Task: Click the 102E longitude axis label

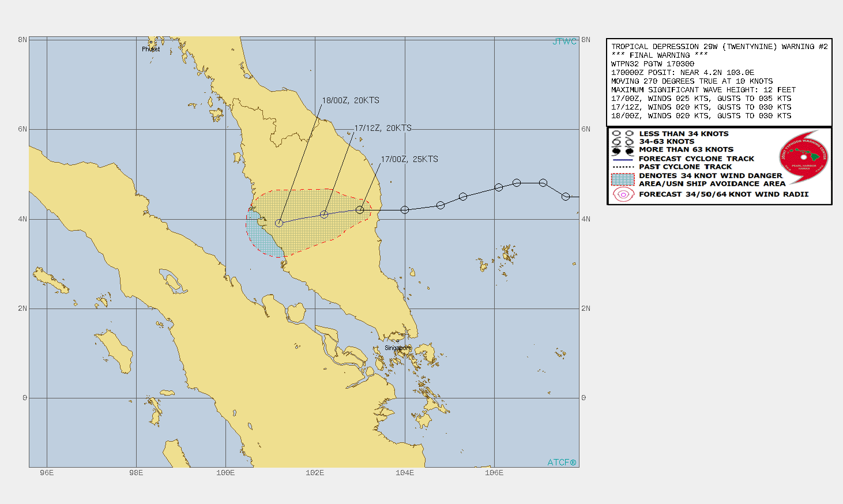Action: pos(315,473)
